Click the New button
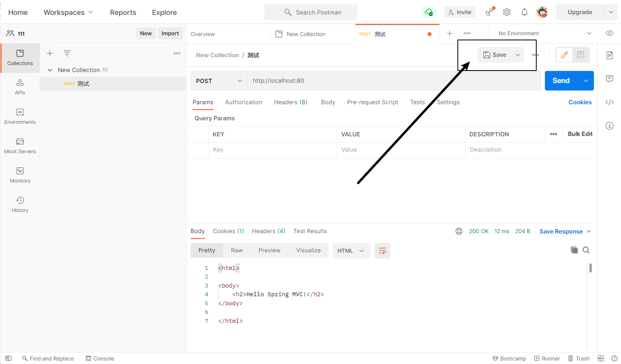This screenshot has width=621, height=364. point(146,33)
